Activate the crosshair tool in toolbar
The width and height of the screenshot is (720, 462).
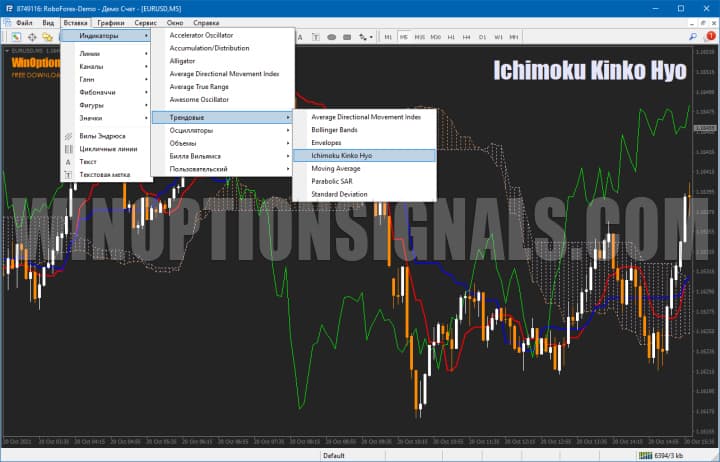click(31, 37)
